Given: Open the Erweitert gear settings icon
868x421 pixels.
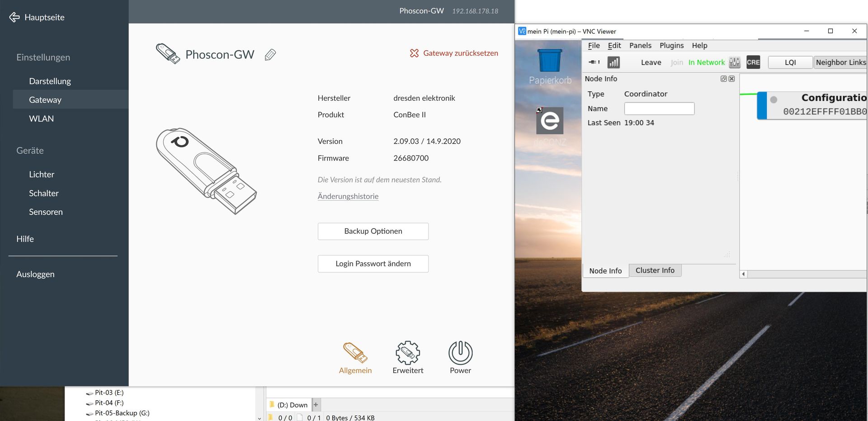Looking at the screenshot, I should click(408, 353).
